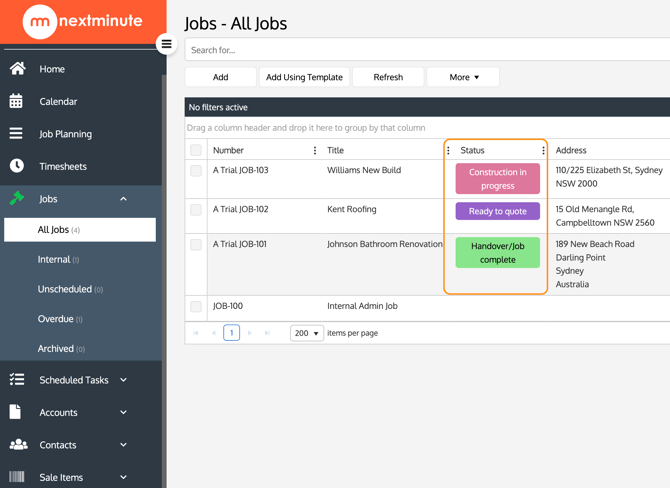Click the Contacts people icon
Viewport: 670px width, 488px height.
pyautogui.click(x=17, y=444)
